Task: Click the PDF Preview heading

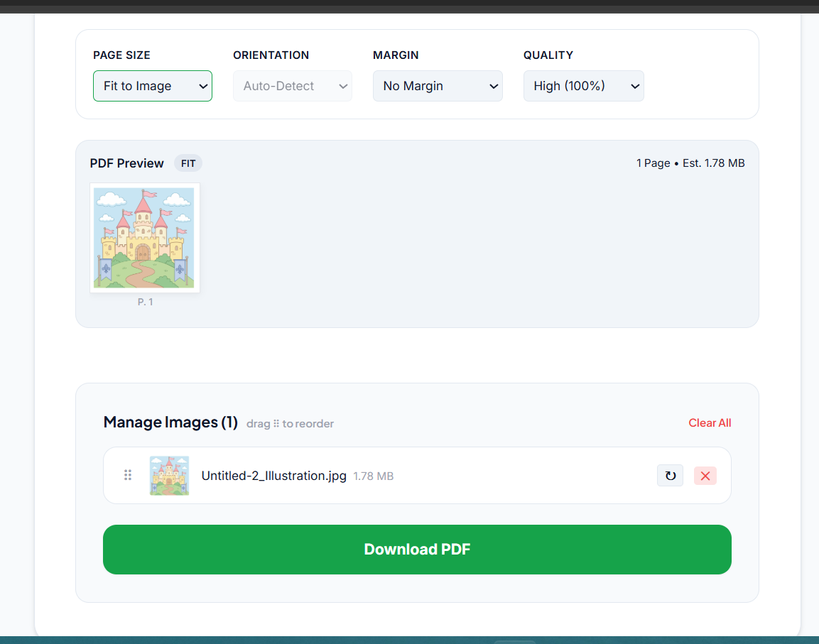Action: tap(127, 163)
